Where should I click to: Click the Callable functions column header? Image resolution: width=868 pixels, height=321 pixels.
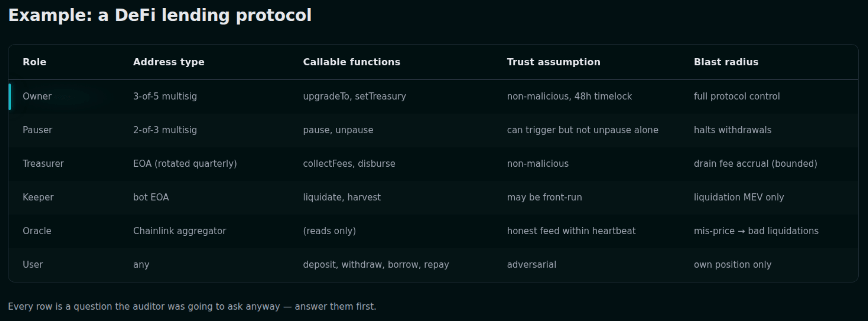coord(351,62)
